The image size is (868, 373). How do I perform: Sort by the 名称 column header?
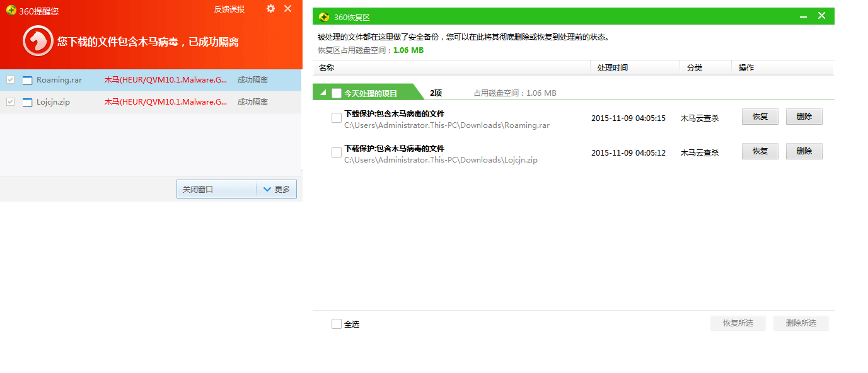[x=451, y=67]
